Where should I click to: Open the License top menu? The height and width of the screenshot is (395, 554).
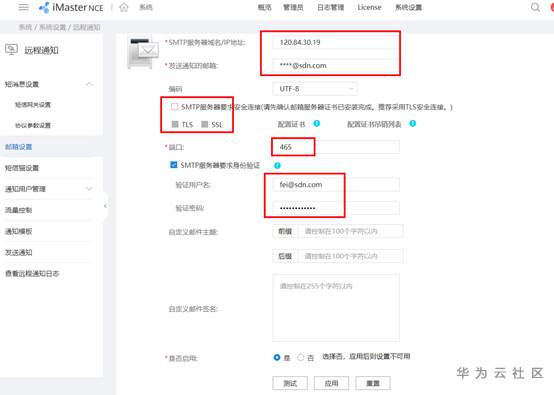click(x=369, y=7)
